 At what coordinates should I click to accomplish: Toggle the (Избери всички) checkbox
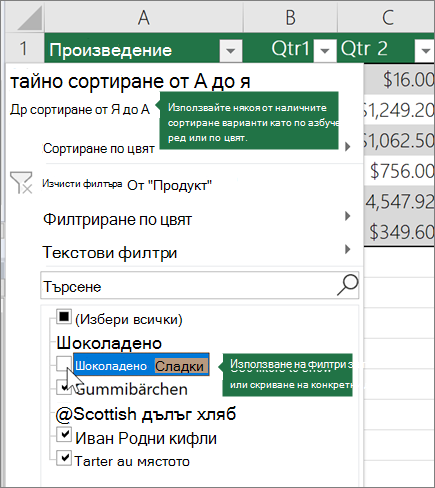[x=64, y=316]
